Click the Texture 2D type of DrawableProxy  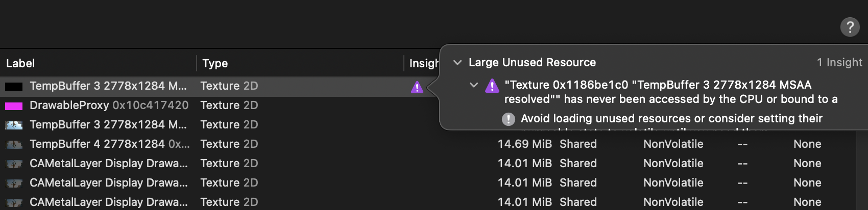[229, 106]
